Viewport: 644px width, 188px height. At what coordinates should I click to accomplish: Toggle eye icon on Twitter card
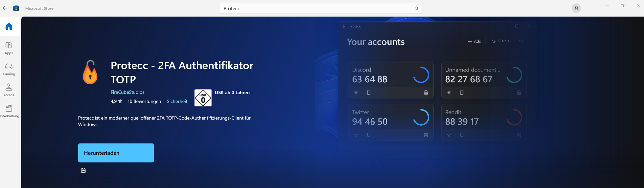pos(356,135)
